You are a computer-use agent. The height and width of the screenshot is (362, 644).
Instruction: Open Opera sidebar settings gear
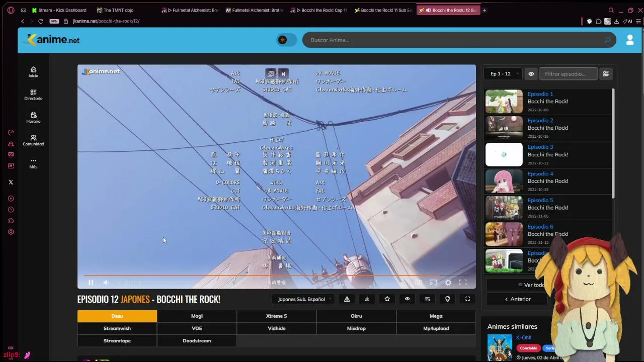tap(11, 232)
